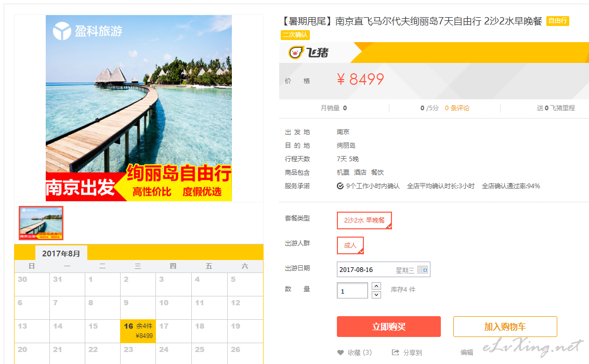Select the 2沙2水 早晚餐 package option

click(x=364, y=220)
